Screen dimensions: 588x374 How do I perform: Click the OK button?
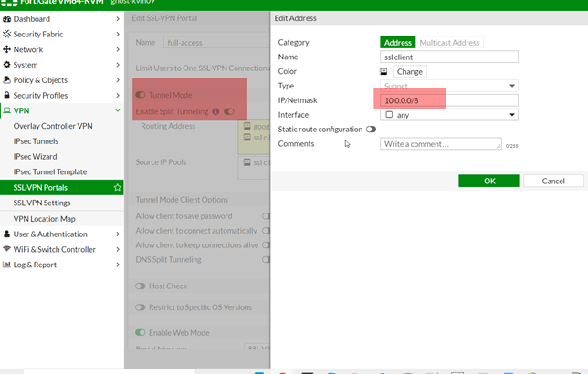click(488, 181)
